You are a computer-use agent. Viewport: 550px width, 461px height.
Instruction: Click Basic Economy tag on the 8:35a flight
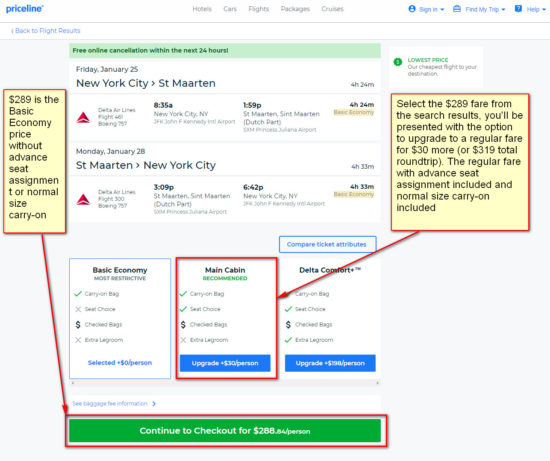[354, 112]
